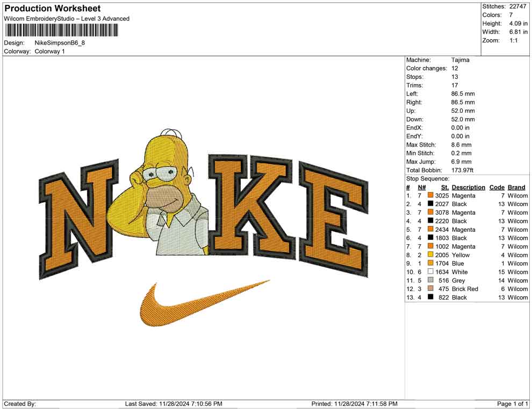Viewport: 532px width, 409px height.
Task: Click the embroidered letter E
Action: [334, 220]
